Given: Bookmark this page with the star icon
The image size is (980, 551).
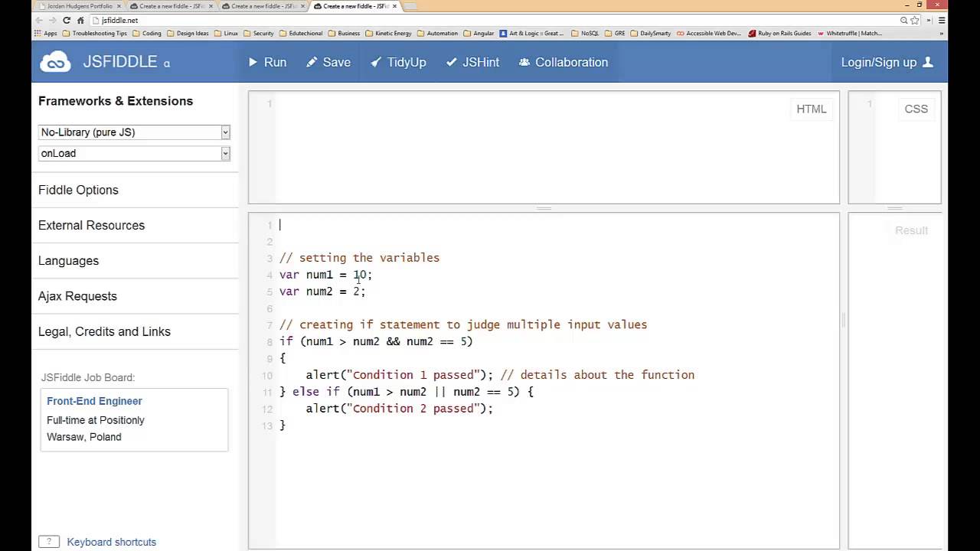Looking at the screenshot, I should tap(914, 21).
